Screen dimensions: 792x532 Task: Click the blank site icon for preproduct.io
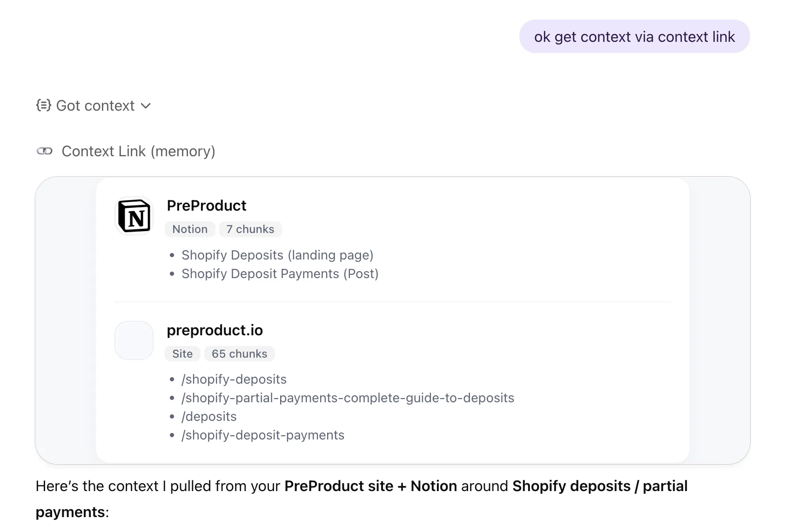click(134, 340)
